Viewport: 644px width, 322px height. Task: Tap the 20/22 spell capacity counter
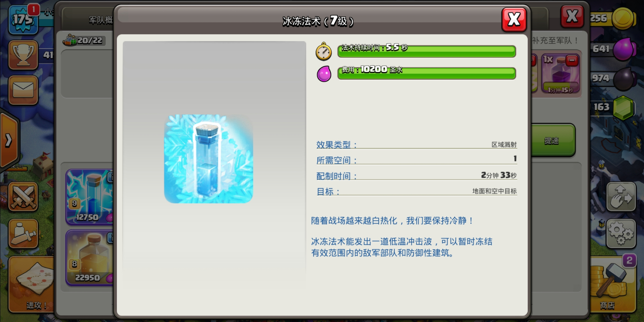tap(84, 41)
